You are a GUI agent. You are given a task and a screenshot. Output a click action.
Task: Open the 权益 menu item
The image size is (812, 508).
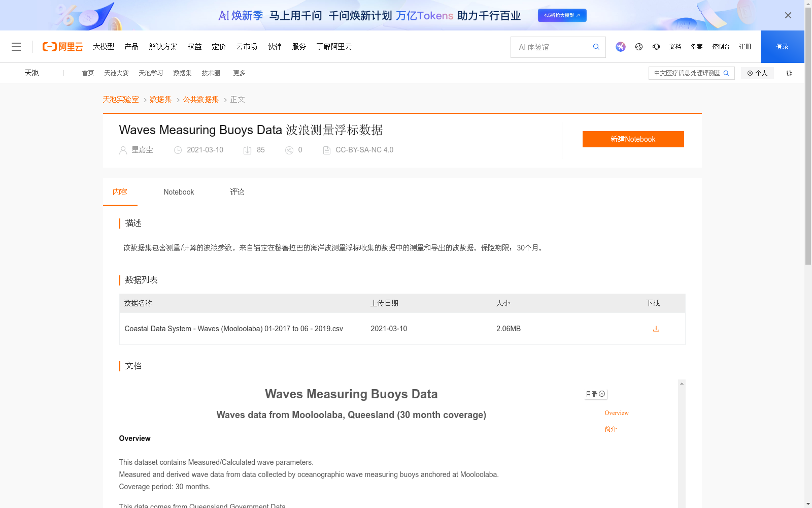pyautogui.click(x=194, y=47)
